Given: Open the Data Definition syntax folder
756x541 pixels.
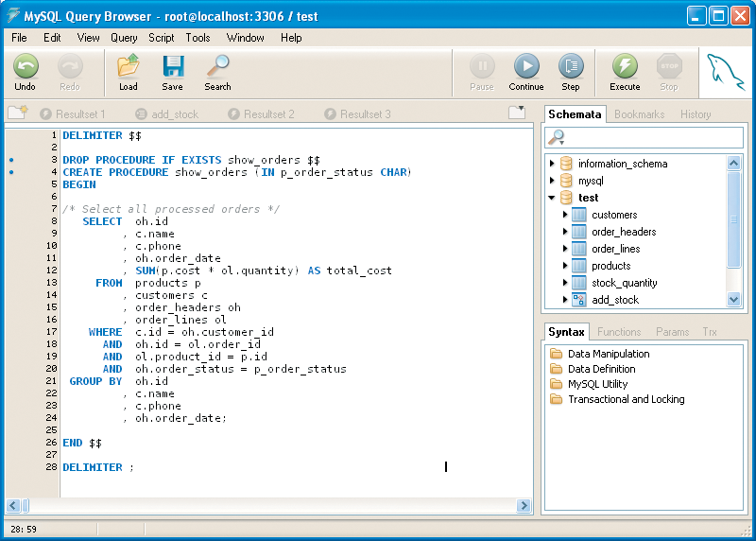Looking at the screenshot, I should tap(557, 369).
